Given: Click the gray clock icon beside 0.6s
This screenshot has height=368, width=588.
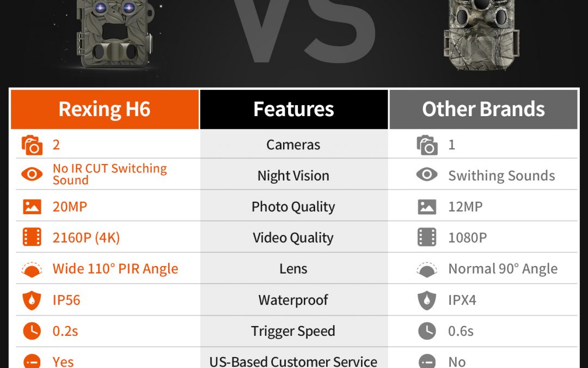Looking at the screenshot, I should point(427,331).
